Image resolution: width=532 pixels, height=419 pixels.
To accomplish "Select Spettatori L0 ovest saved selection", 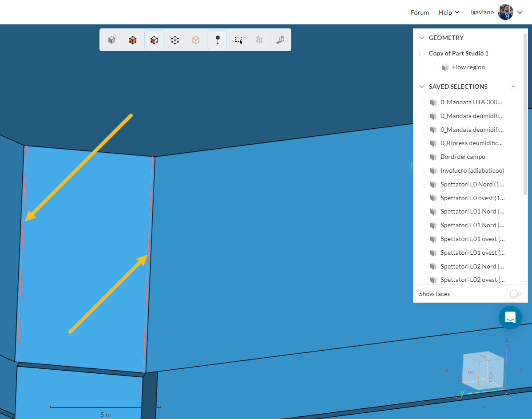I will pos(472,198).
